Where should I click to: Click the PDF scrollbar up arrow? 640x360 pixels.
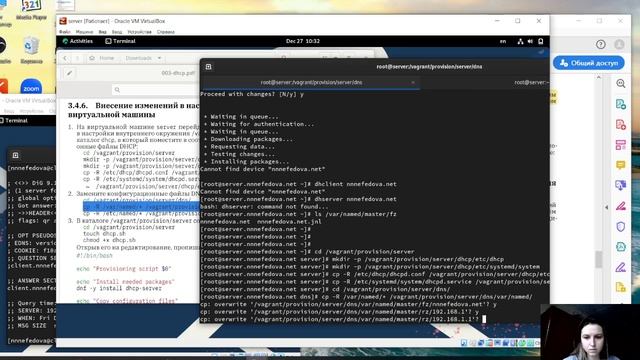[599, 77]
